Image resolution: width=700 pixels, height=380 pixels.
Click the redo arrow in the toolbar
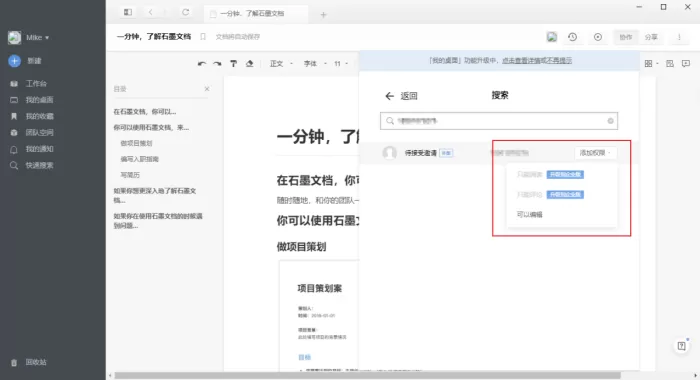tap(217, 64)
